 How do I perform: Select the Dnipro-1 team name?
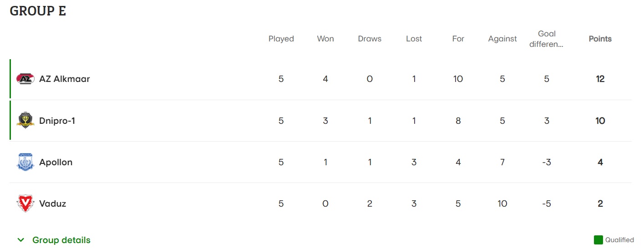[57, 121]
